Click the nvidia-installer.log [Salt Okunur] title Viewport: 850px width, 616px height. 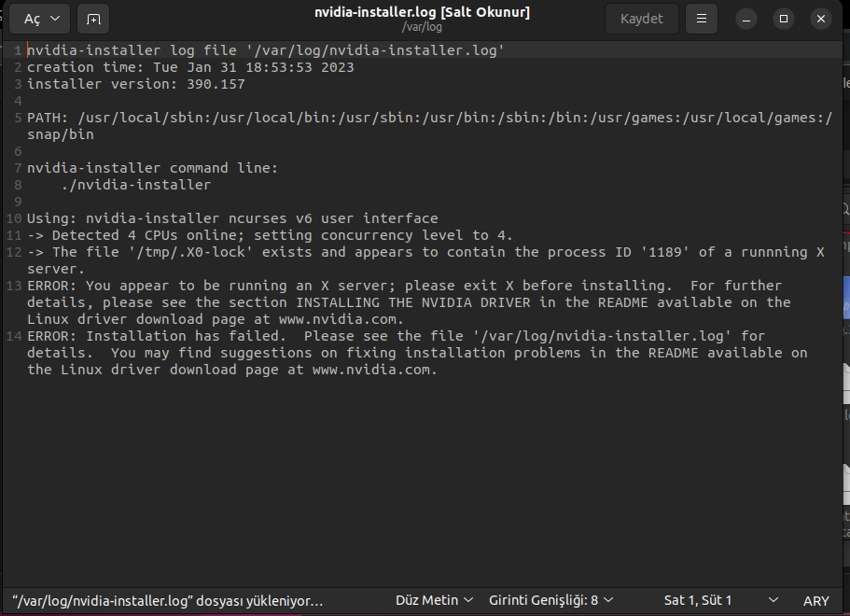(x=422, y=12)
